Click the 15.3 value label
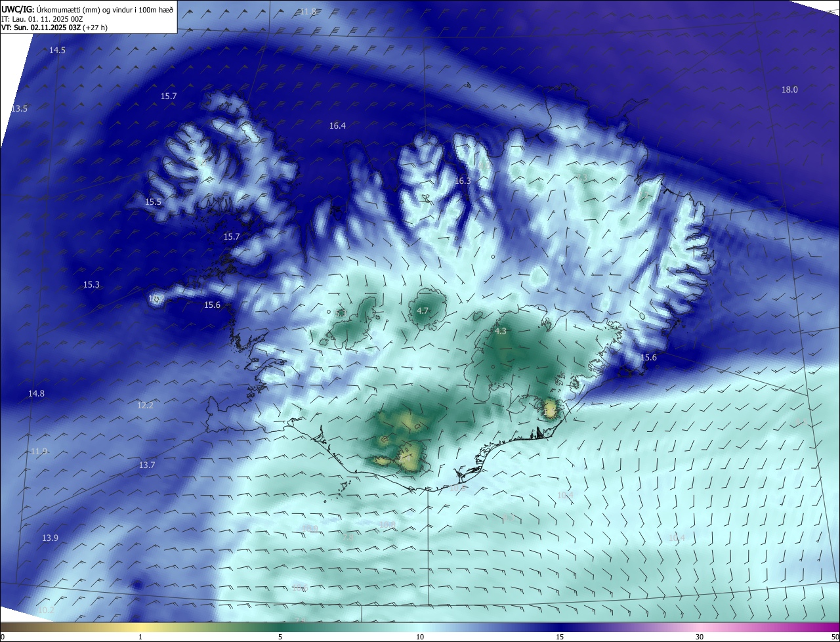 coord(91,285)
